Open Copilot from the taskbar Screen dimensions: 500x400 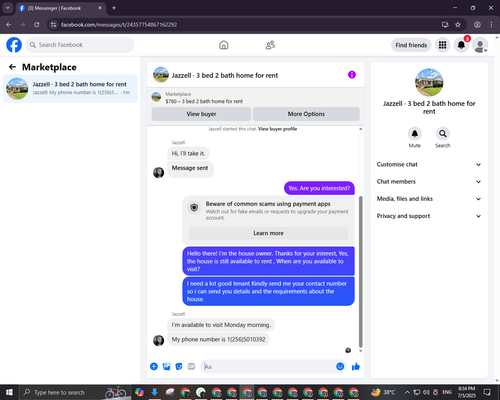[x=139, y=392]
